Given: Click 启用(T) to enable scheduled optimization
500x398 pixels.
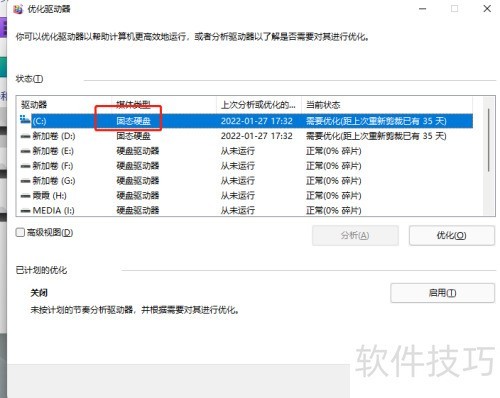Looking at the screenshot, I should click(x=442, y=293).
